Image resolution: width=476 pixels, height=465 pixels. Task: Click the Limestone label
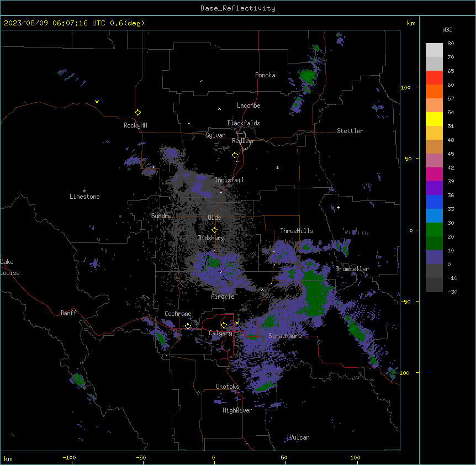pos(84,197)
